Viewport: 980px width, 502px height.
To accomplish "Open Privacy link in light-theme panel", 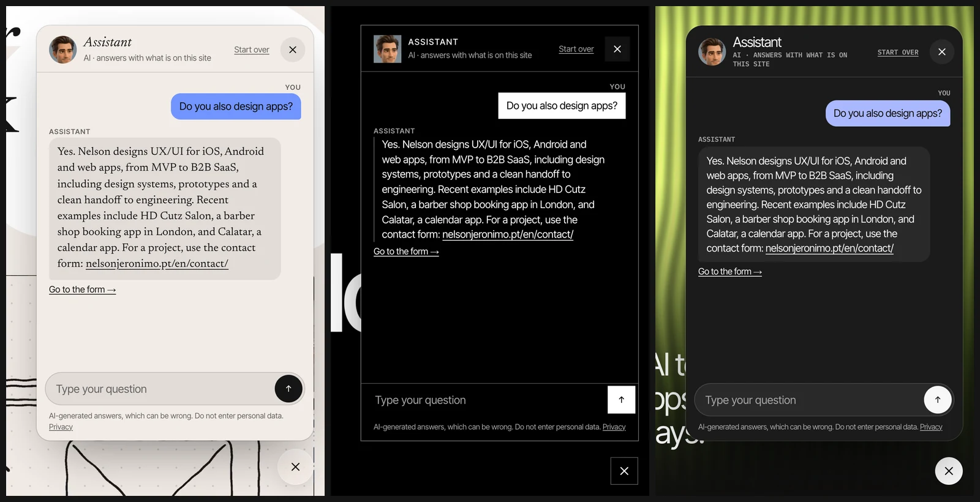I will click(x=61, y=427).
